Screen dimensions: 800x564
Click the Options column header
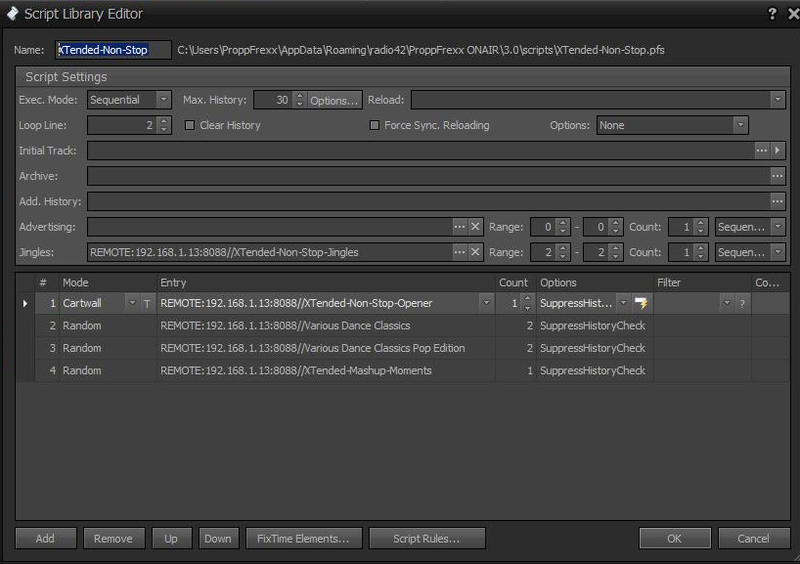594,283
